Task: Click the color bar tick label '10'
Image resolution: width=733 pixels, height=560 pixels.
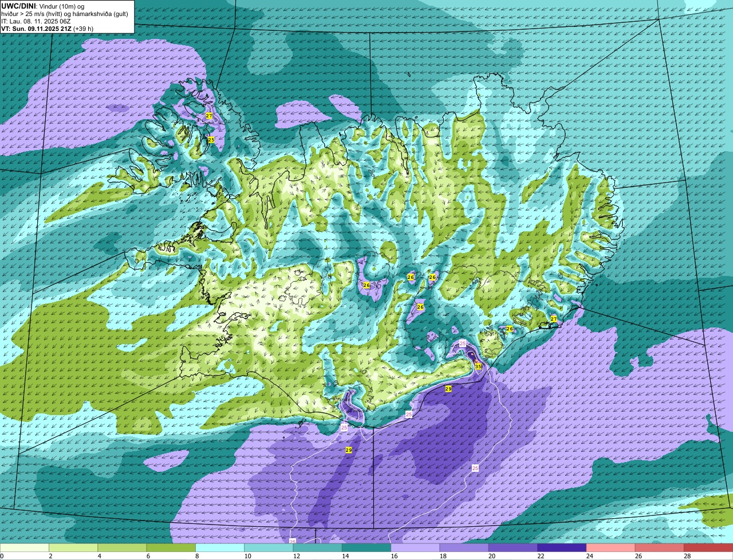Action: click(x=247, y=556)
